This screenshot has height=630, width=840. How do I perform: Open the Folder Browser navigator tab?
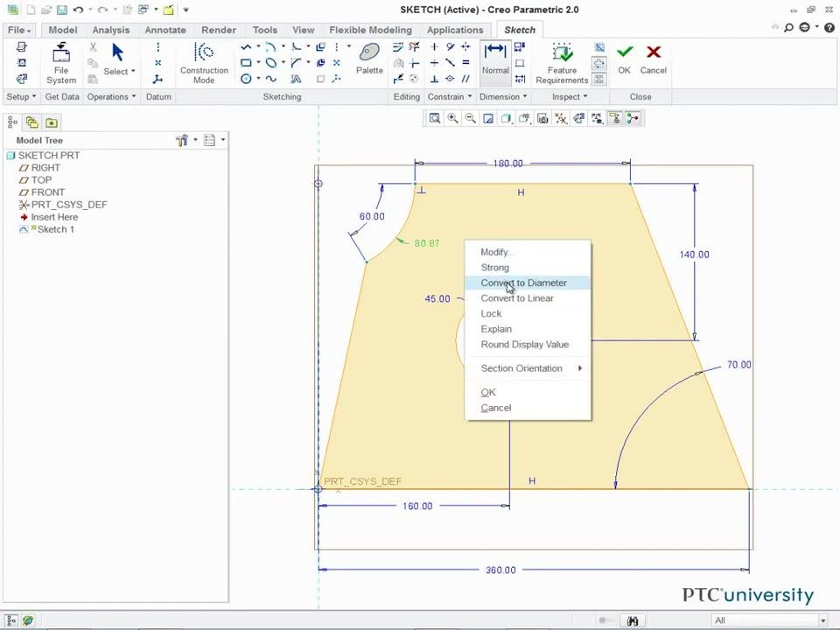tap(31, 122)
